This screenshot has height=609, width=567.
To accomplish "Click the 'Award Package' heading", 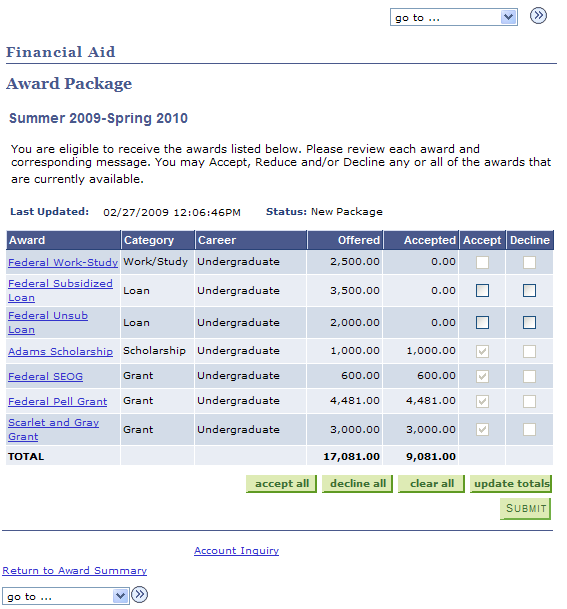I will click(x=69, y=84).
